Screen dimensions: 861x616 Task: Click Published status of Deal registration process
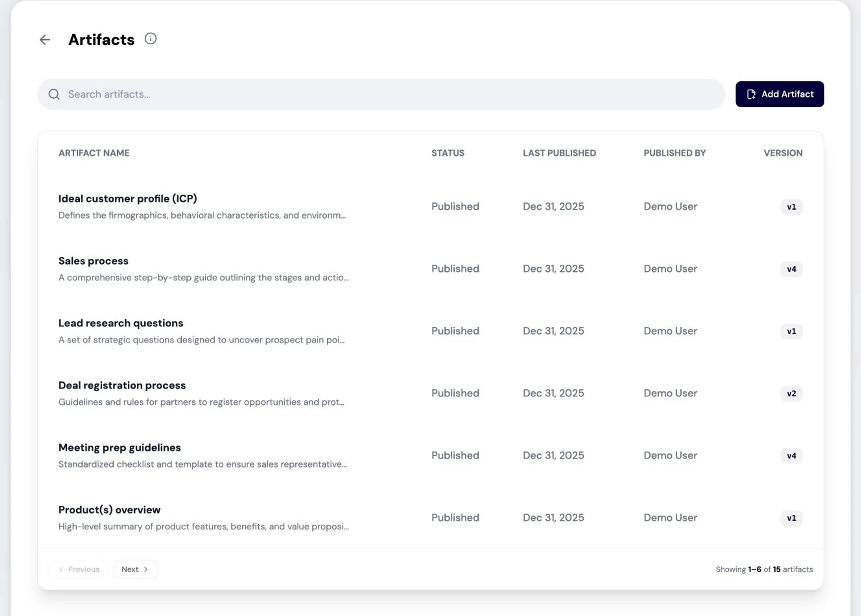pyautogui.click(x=455, y=393)
